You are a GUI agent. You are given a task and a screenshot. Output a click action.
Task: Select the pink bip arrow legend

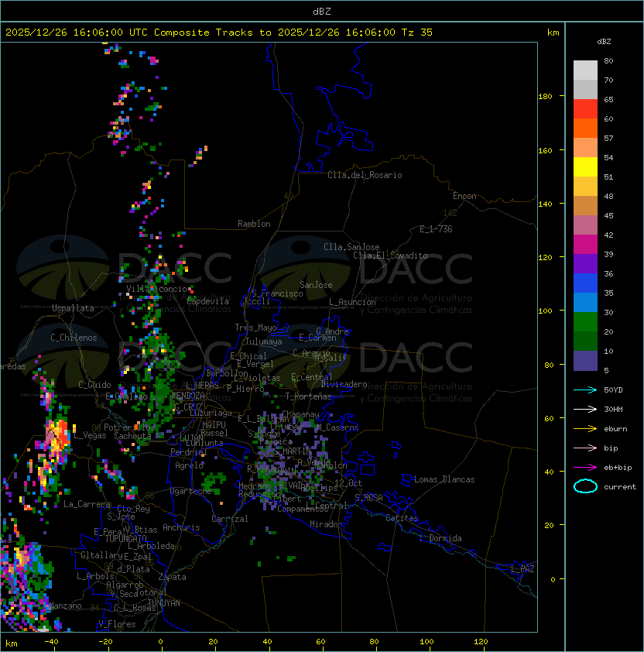click(x=585, y=448)
